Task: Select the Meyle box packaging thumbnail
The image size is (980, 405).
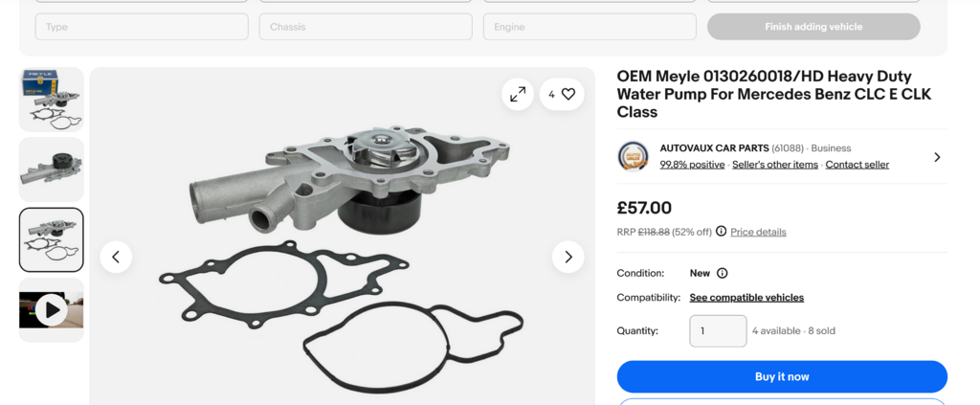Action: tap(52, 100)
